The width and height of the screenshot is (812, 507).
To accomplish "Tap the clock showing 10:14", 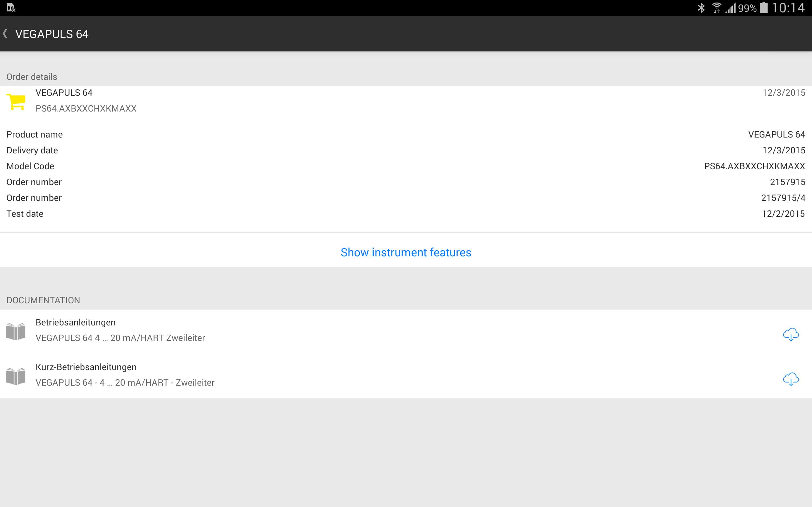I will 788,8.
